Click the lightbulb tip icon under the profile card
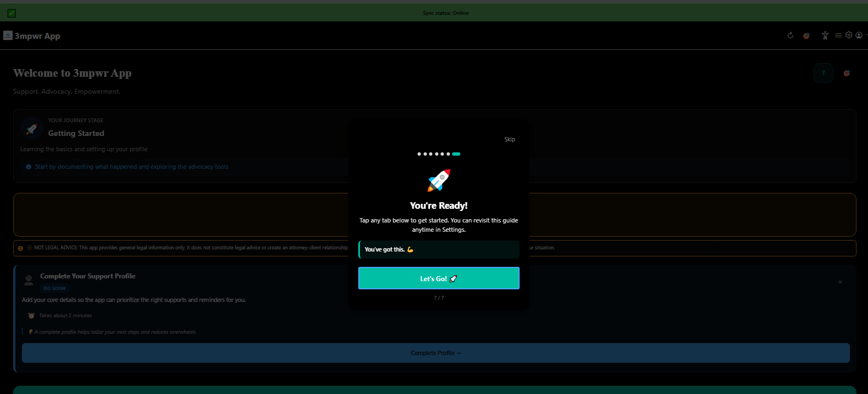 tap(31, 332)
